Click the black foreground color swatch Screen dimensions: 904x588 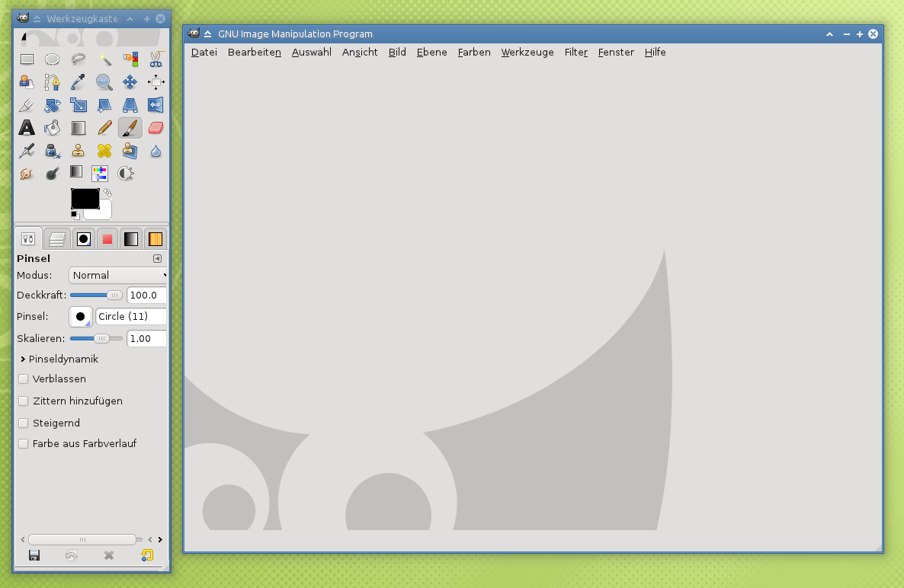click(84, 197)
